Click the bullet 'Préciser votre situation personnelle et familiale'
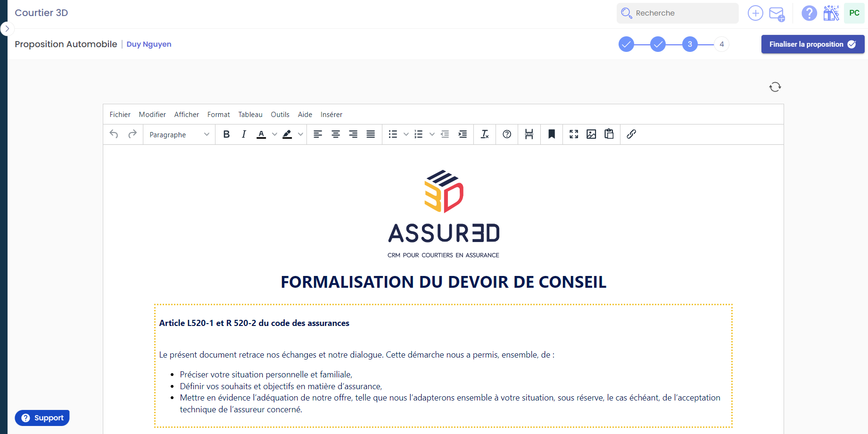The image size is (868, 434). [266, 375]
